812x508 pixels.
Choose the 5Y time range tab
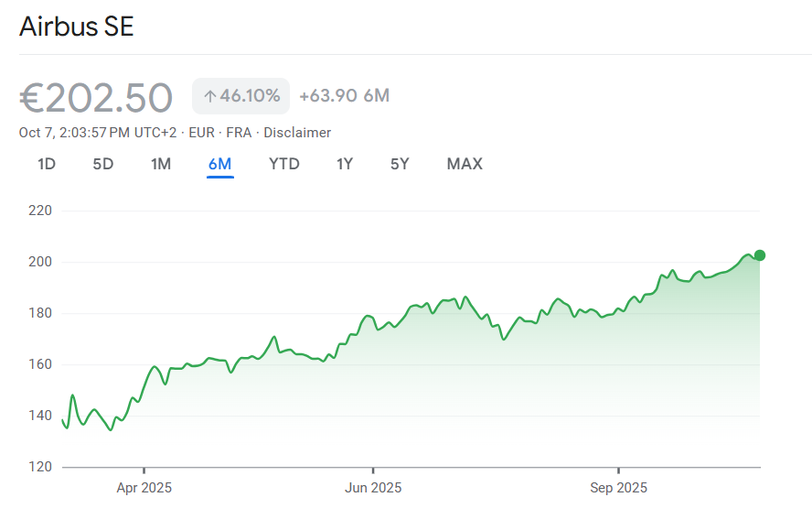tap(400, 165)
